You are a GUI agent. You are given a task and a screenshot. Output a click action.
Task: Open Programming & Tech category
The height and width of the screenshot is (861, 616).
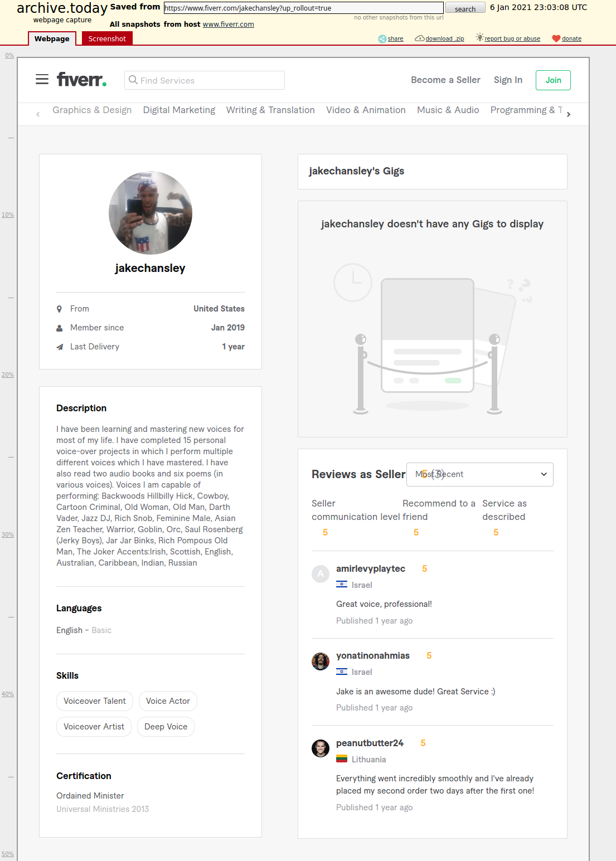526,110
